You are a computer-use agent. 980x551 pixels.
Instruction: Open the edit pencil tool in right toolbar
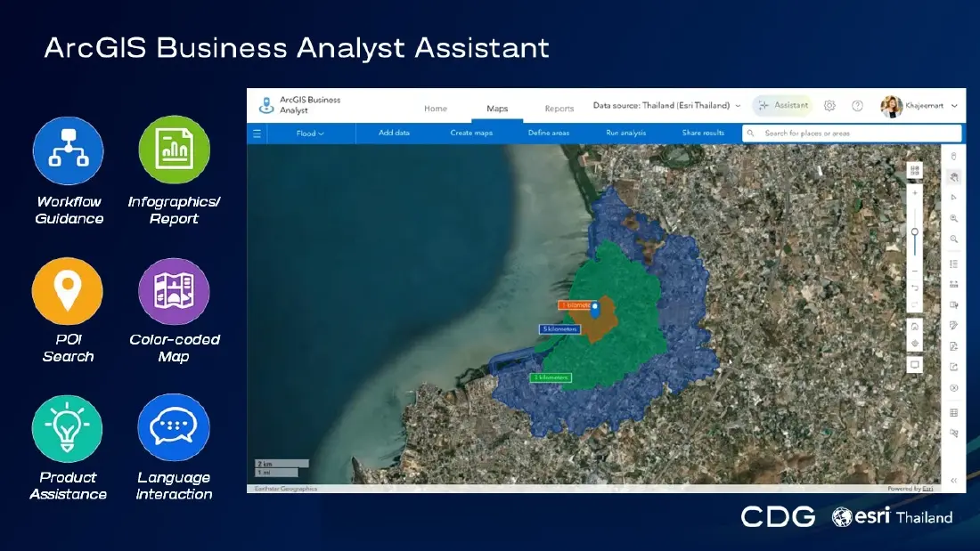(954, 326)
